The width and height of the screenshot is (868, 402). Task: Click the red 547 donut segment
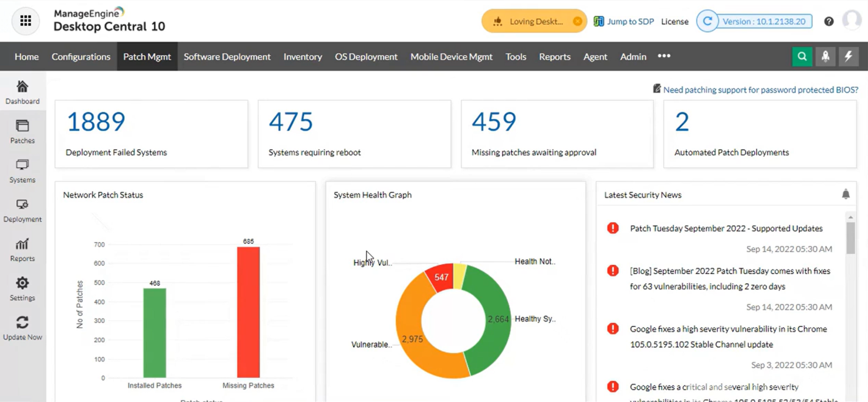[441, 277]
